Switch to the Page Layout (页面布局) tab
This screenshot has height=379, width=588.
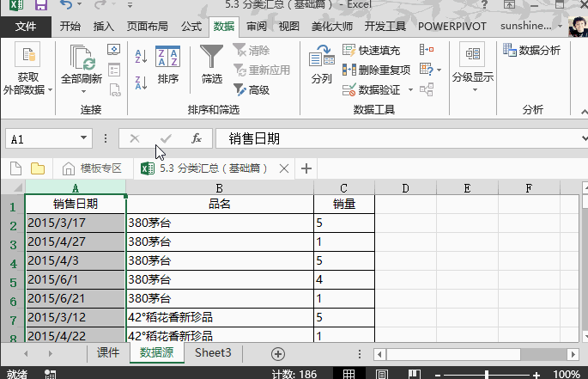147,27
